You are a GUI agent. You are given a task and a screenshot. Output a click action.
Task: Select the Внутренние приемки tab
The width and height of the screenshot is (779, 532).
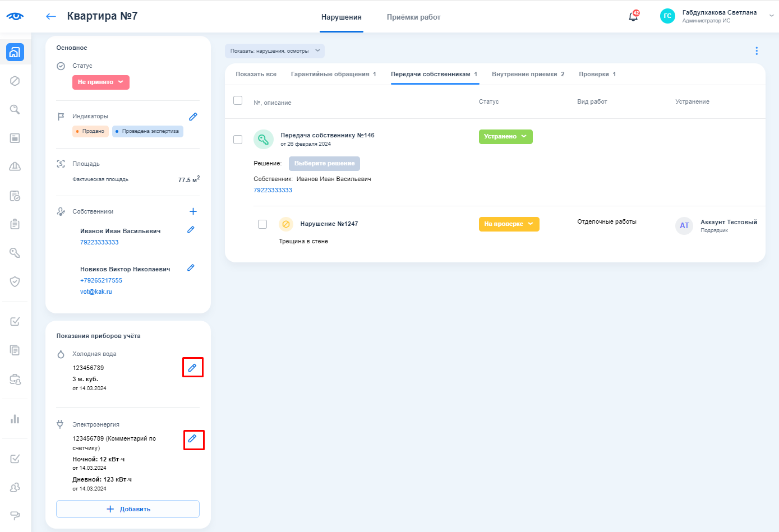tap(528, 74)
